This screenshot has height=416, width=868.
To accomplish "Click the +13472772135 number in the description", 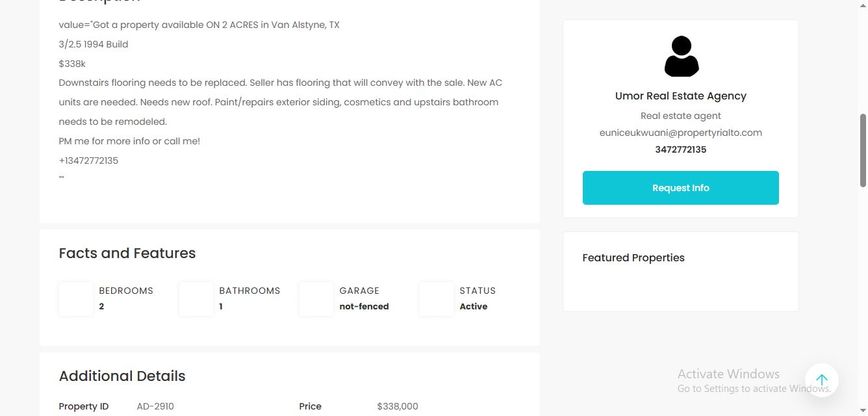I will 88,161.
